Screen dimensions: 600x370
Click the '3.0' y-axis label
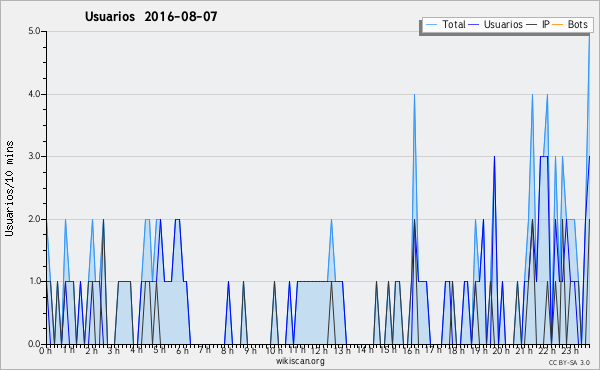pyautogui.click(x=34, y=156)
